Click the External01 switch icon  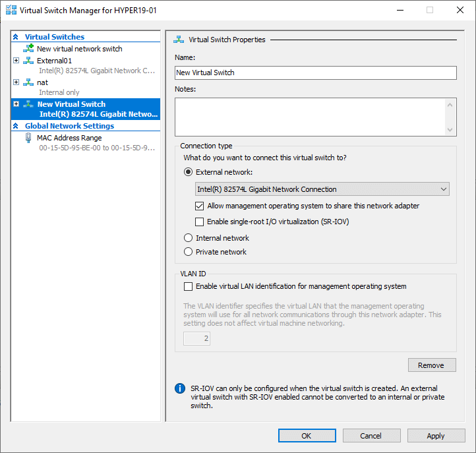click(28, 61)
